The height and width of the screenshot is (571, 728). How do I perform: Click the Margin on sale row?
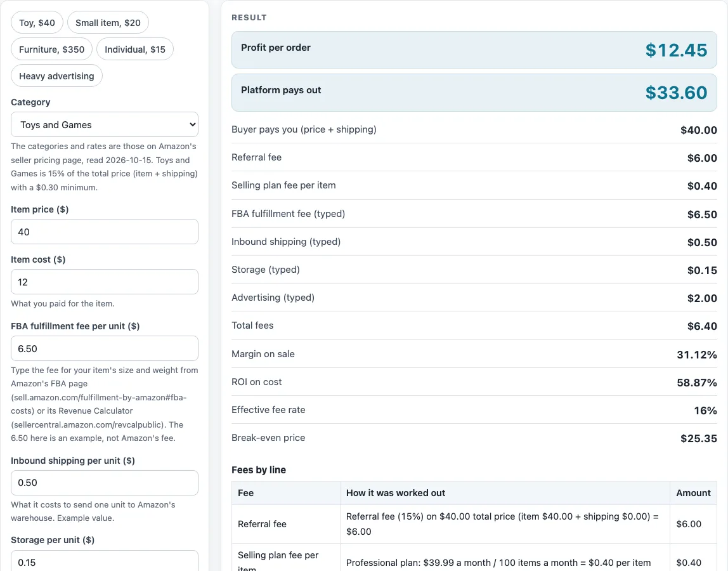(474, 354)
